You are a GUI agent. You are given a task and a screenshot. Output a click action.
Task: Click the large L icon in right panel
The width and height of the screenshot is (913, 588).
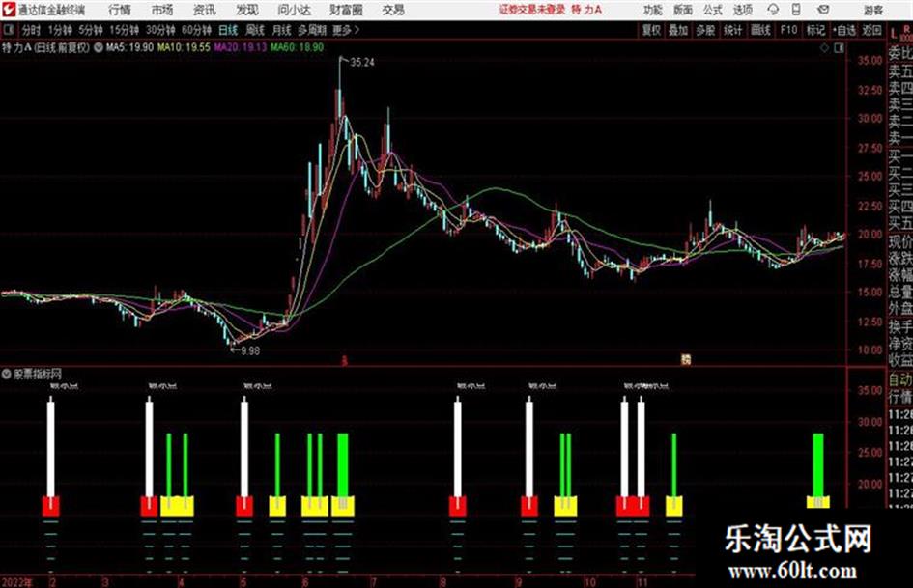point(894,34)
